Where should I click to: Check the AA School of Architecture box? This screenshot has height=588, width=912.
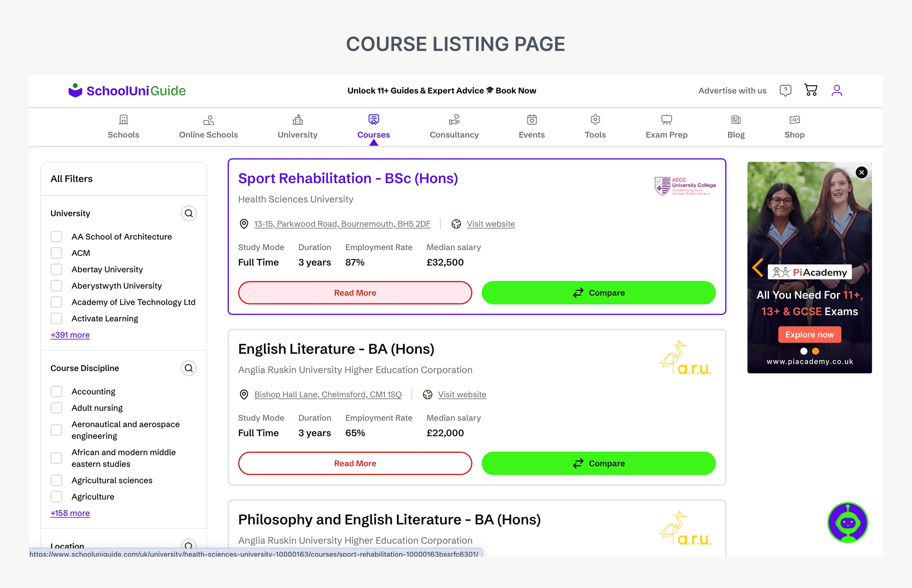tap(57, 237)
